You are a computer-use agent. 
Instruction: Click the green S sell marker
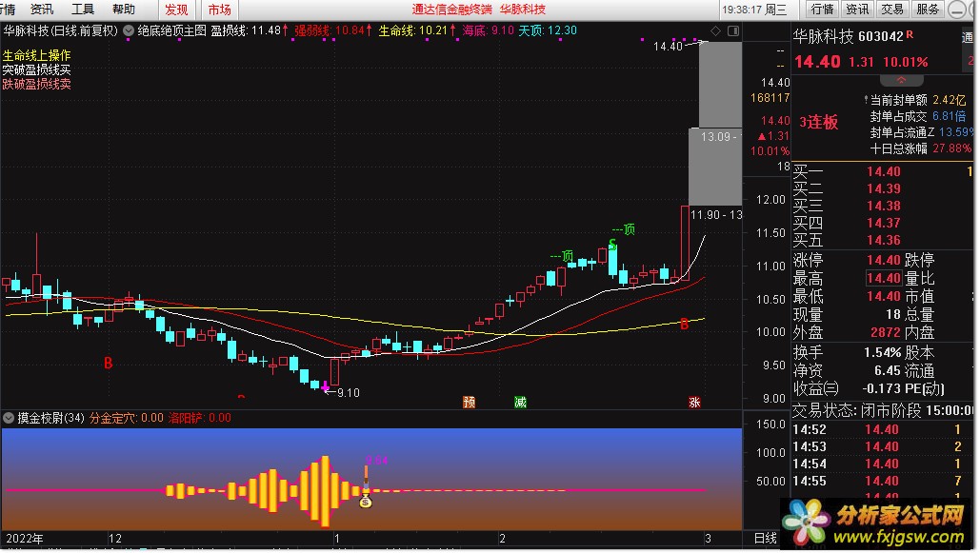[x=612, y=245]
